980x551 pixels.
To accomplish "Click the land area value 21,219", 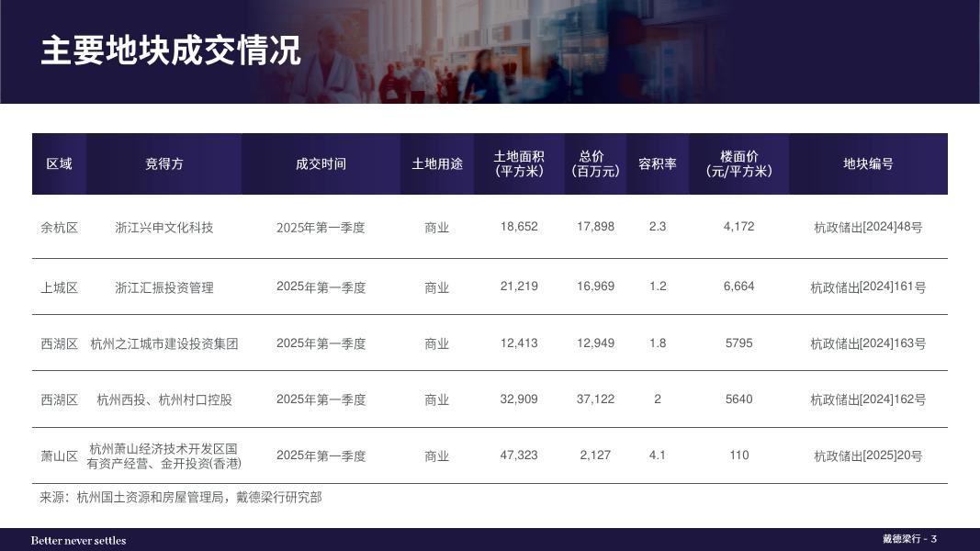I will [x=519, y=287].
